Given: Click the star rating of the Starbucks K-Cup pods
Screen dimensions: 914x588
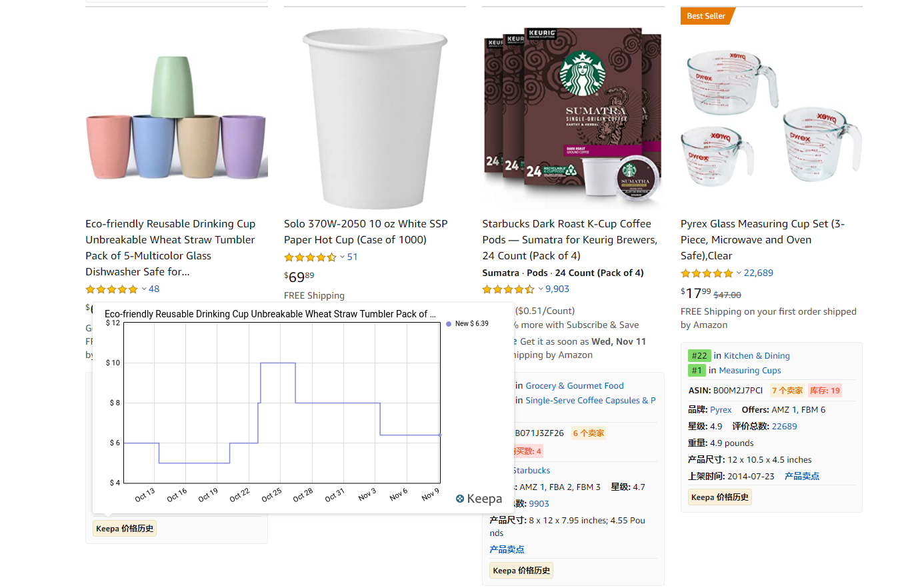Looking at the screenshot, I should 509,289.
